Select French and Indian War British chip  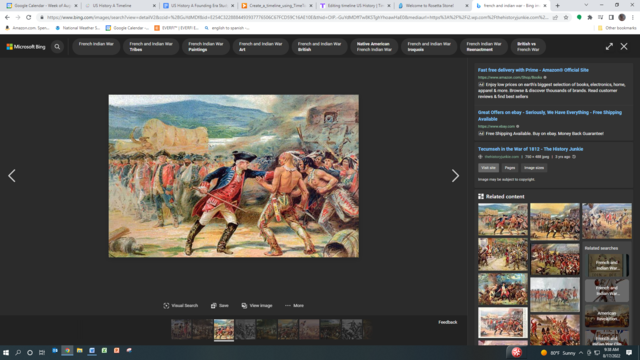(319, 47)
